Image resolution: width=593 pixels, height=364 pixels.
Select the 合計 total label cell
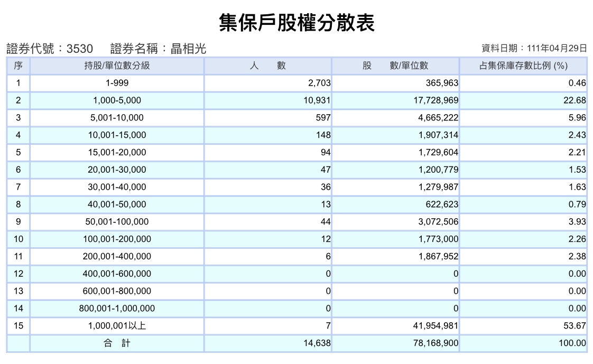pyautogui.click(x=117, y=343)
